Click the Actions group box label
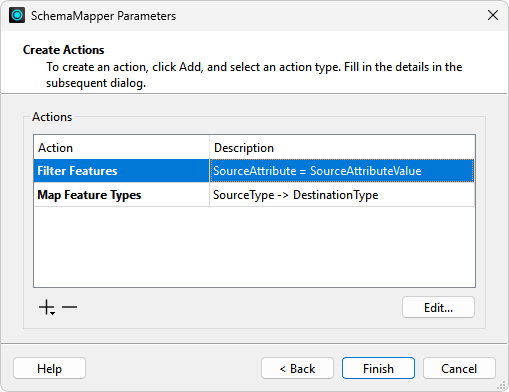 (52, 117)
